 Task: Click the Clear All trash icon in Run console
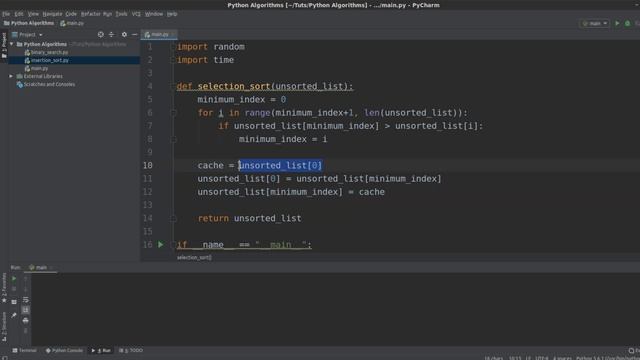(25, 331)
